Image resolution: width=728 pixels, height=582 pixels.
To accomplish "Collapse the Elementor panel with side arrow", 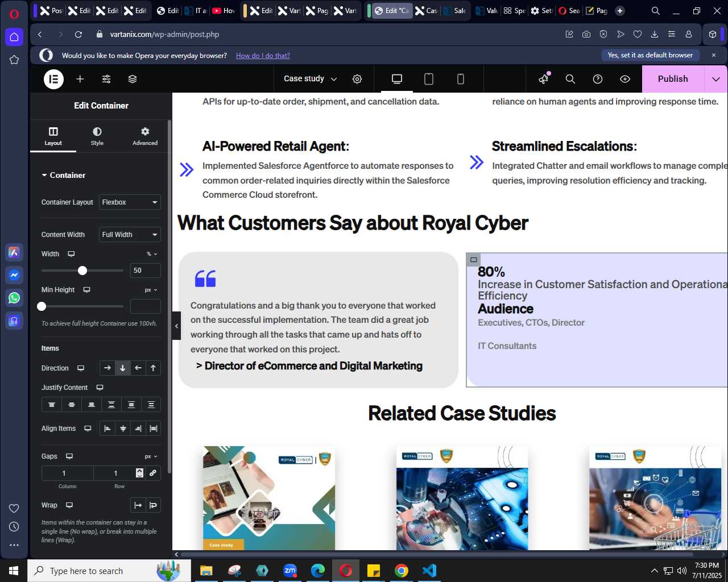I will (176, 326).
